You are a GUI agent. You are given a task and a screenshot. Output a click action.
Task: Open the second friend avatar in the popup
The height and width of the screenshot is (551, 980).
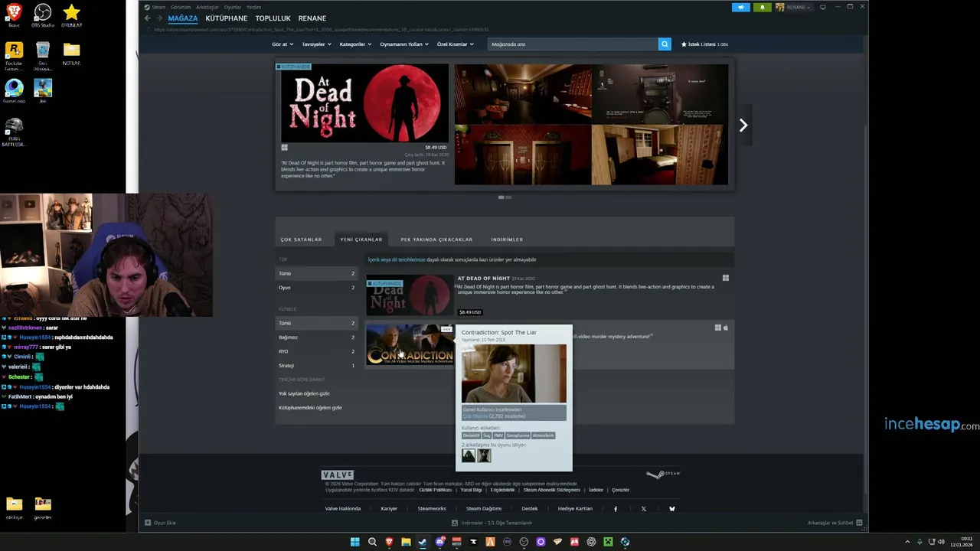pos(484,455)
